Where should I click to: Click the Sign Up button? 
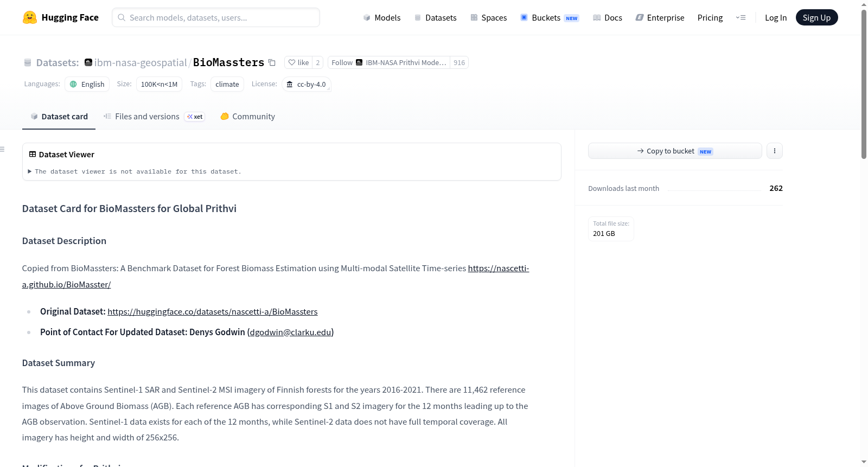(x=816, y=17)
